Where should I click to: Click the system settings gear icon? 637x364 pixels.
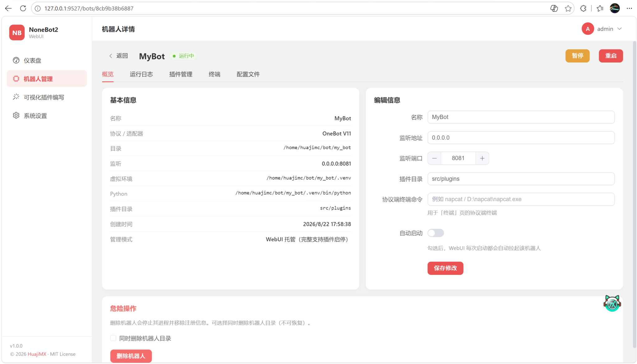16,116
